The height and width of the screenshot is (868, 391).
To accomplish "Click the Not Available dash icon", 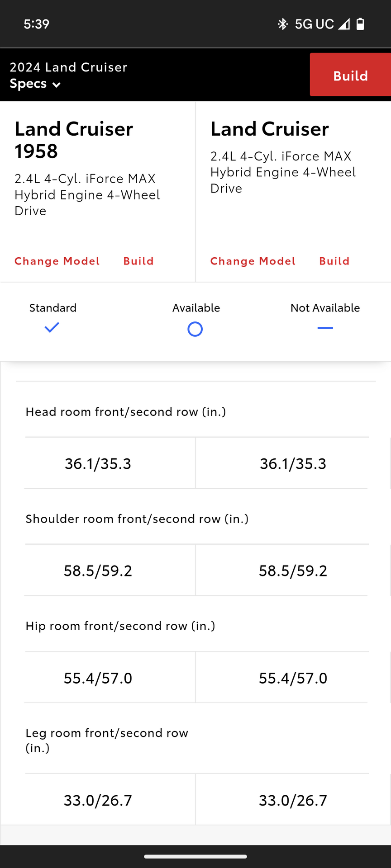I will tap(325, 328).
